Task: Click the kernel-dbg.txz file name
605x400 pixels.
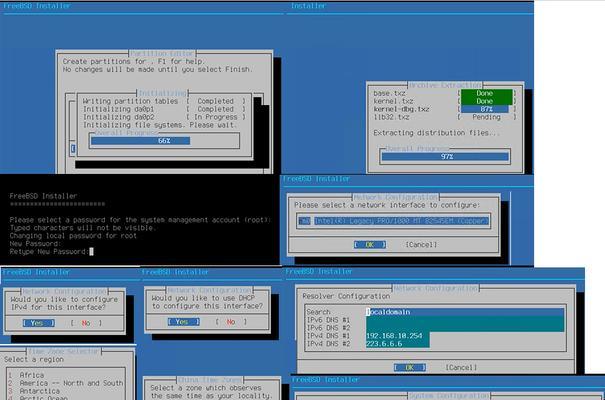Action: click(401, 109)
